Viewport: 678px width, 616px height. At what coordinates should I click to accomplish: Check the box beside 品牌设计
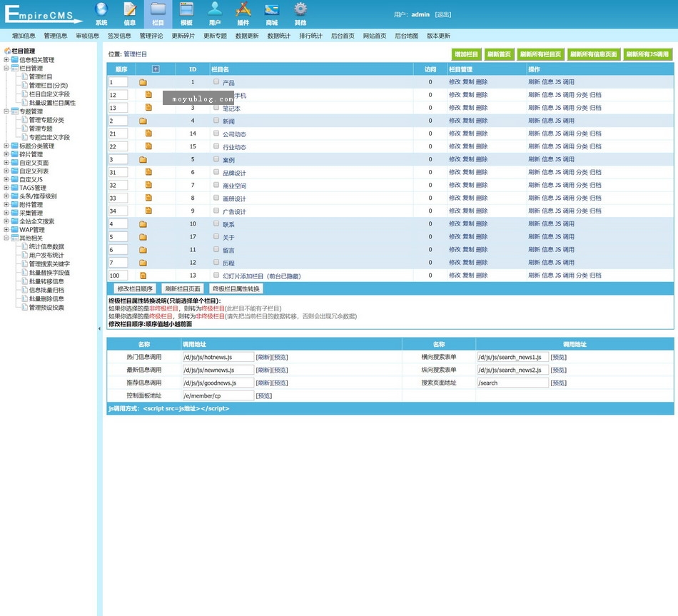coord(216,172)
